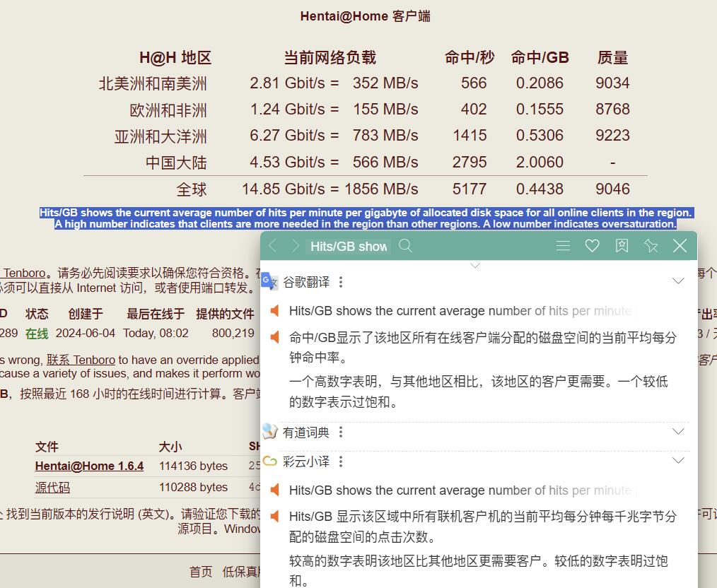Image resolution: width=717 pixels, height=588 pixels.
Task: Go to 首页 footer link
Action: point(201,572)
